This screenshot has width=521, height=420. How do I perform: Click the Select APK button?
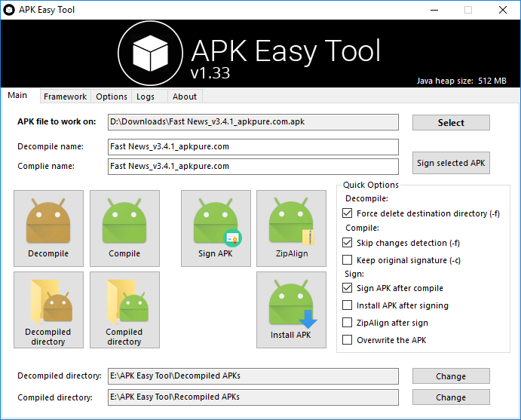click(451, 123)
